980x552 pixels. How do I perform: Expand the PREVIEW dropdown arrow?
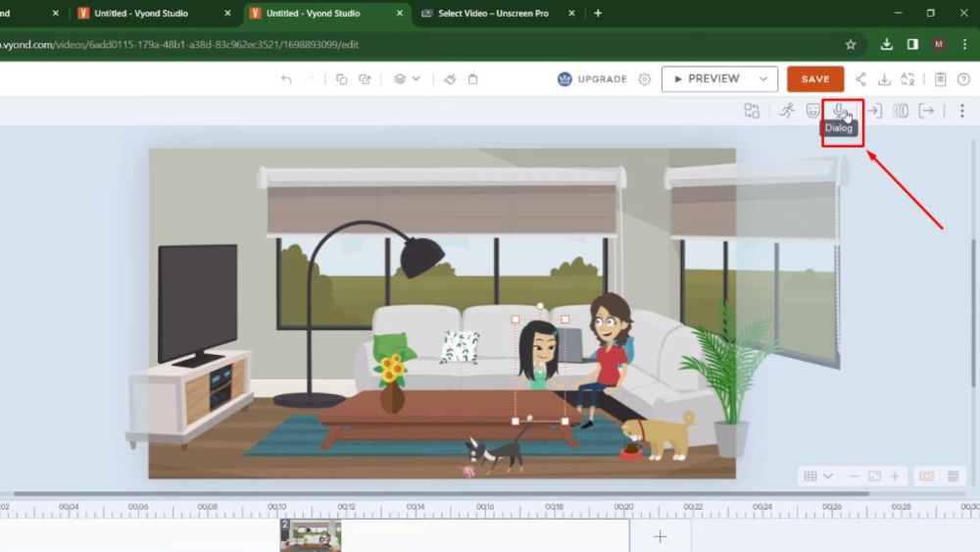(x=763, y=79)
